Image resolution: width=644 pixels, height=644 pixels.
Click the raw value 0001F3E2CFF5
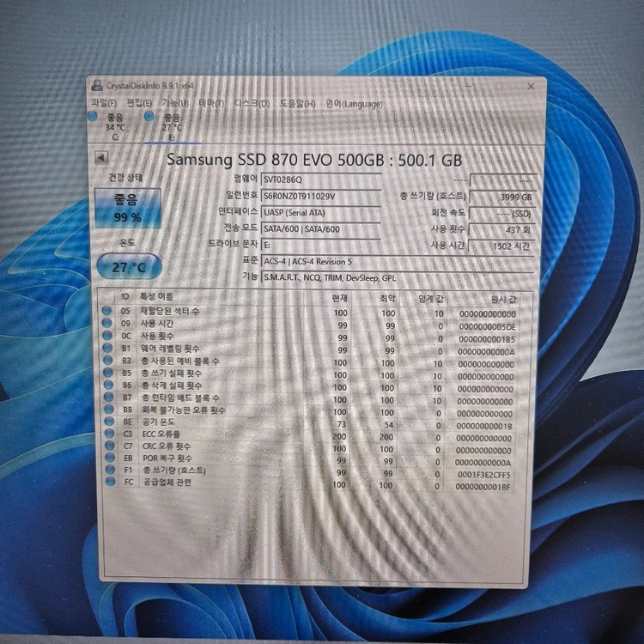click(x=483, y=475)
